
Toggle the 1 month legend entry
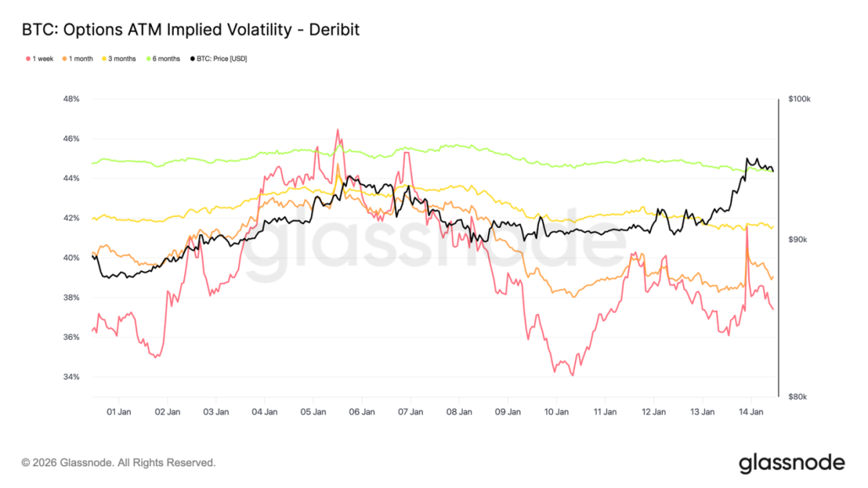tap(77, 59)
